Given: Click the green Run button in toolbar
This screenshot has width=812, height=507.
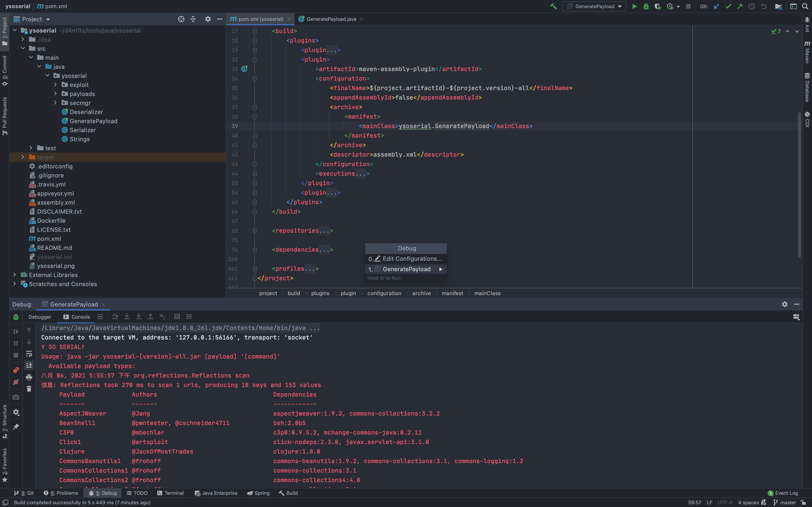Looking at the screenshot, I should (x=634, y=6).
